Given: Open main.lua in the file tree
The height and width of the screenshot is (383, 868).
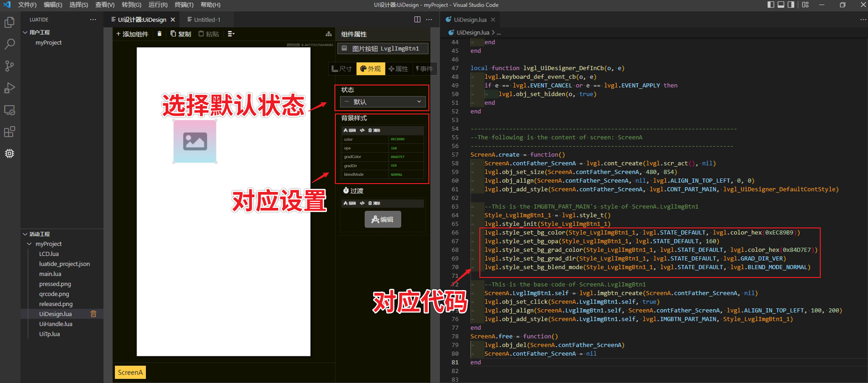Looking at the screenshot, I should [x=50, y=274].
